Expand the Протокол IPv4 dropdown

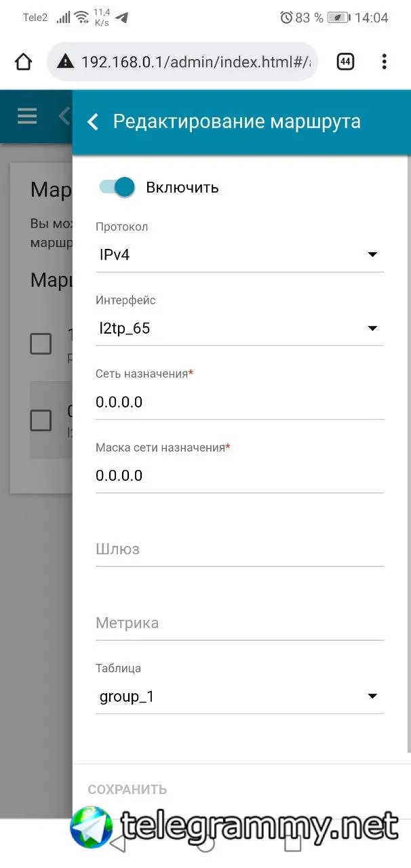(x=240, y=255)
